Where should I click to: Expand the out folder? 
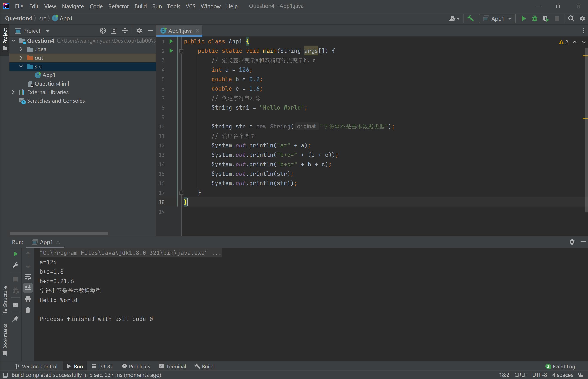(21, 58)
